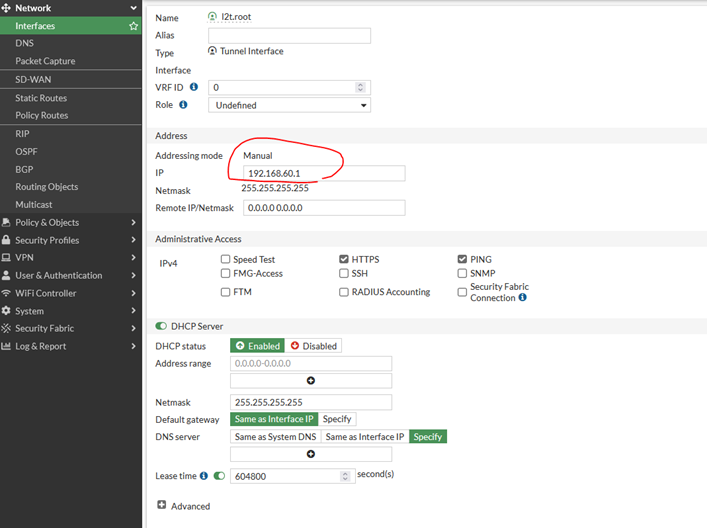Set DHCP status to Disabled

313,346
